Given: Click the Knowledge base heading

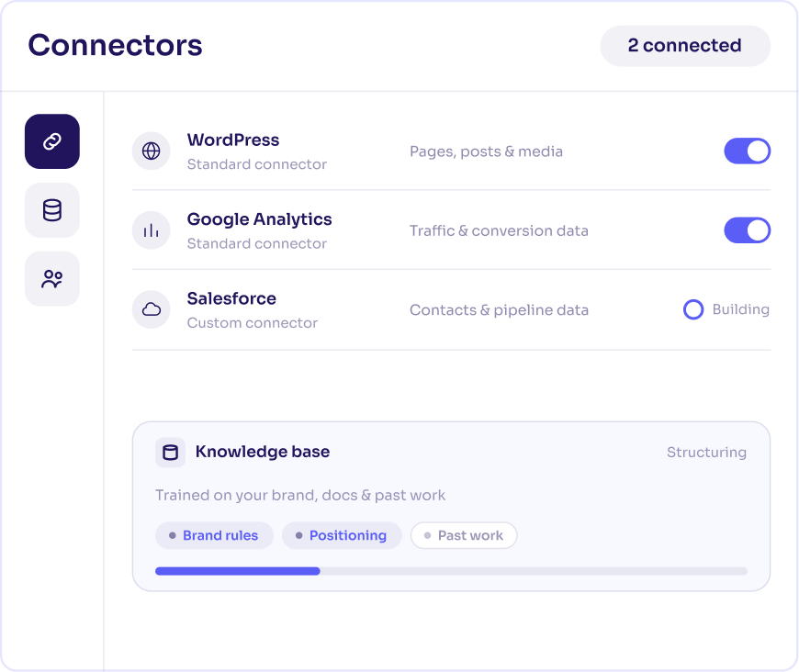Looking at the screenshot, I should pyautogui.click(x=263, y=452).
